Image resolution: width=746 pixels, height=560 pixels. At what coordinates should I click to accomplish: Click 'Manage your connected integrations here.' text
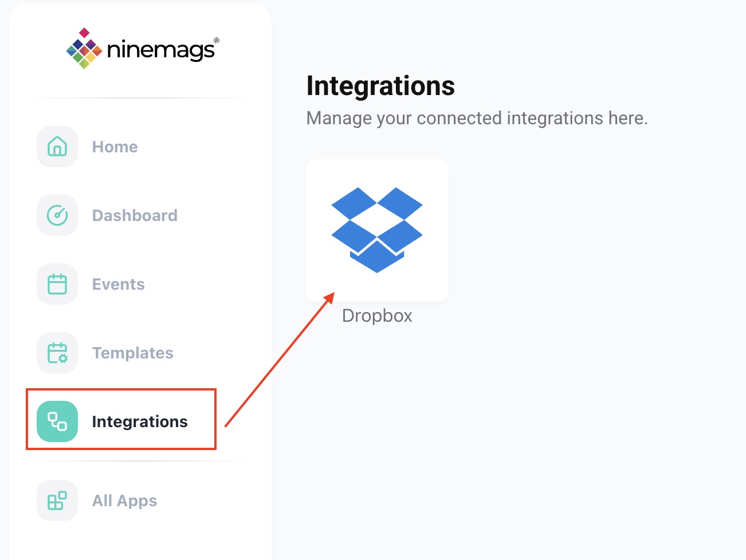point(477,118)
